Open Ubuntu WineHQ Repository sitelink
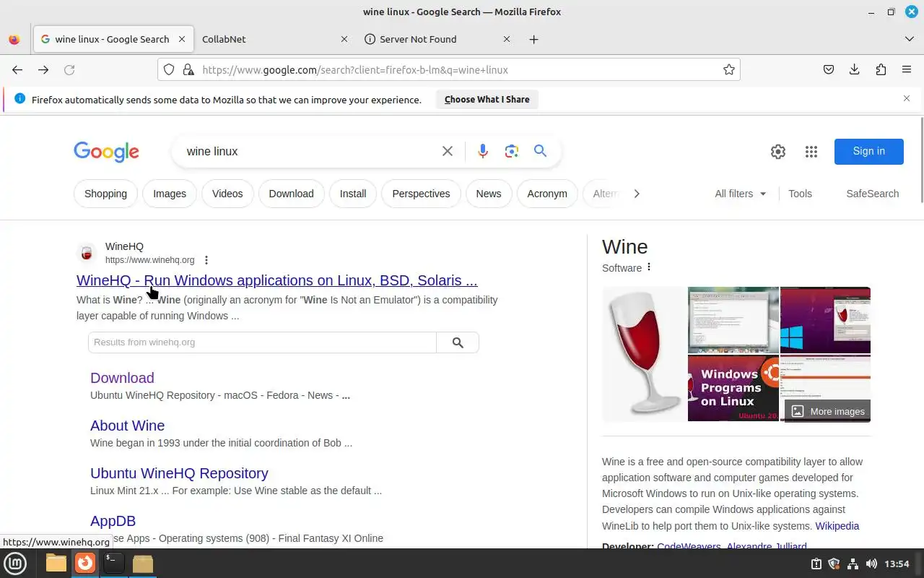 tap(179, 473)
